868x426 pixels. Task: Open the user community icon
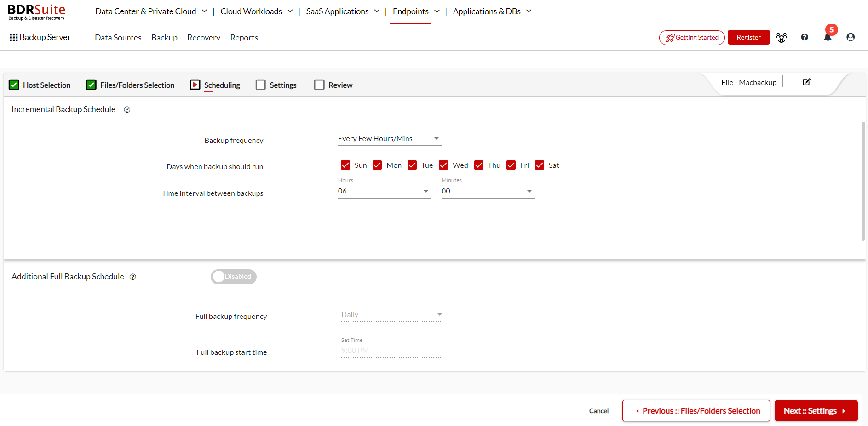[782, 37]
